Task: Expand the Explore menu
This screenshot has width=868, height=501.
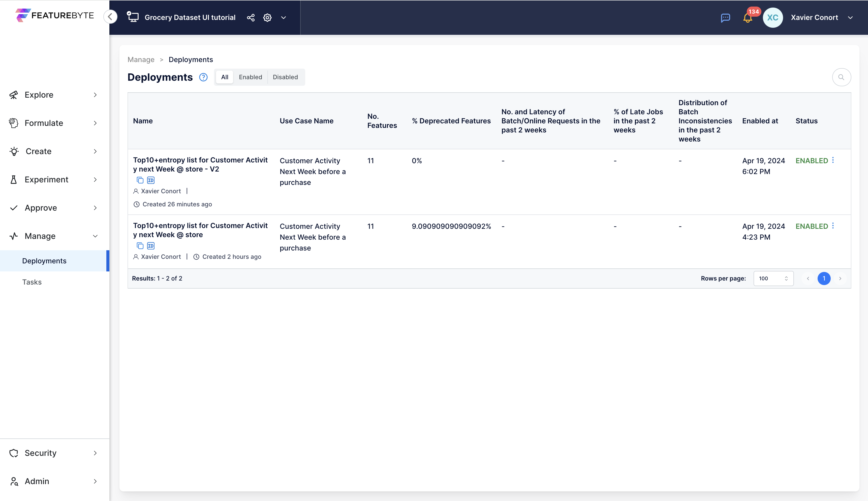Action: click(x=54, y=95)
